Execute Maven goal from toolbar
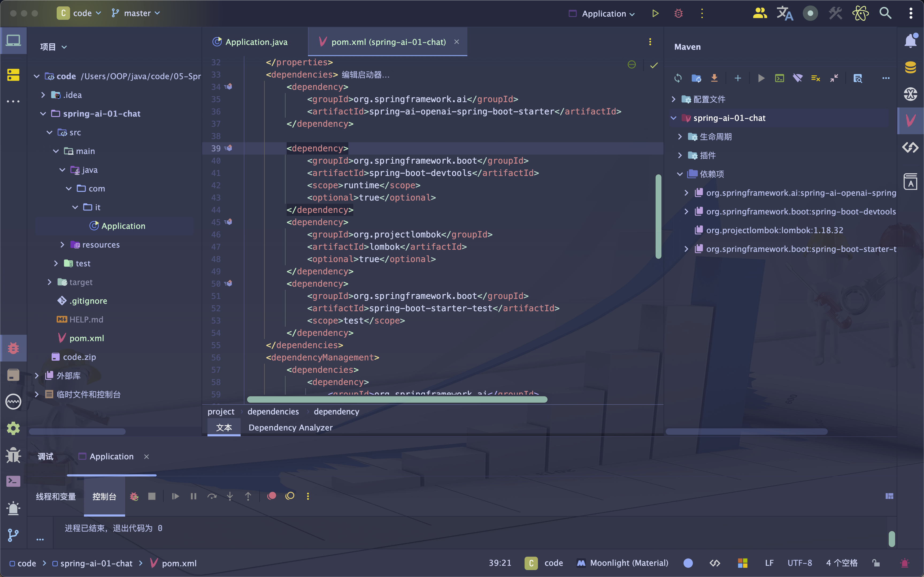Screen dimensions: 924x577 (779, 78)
